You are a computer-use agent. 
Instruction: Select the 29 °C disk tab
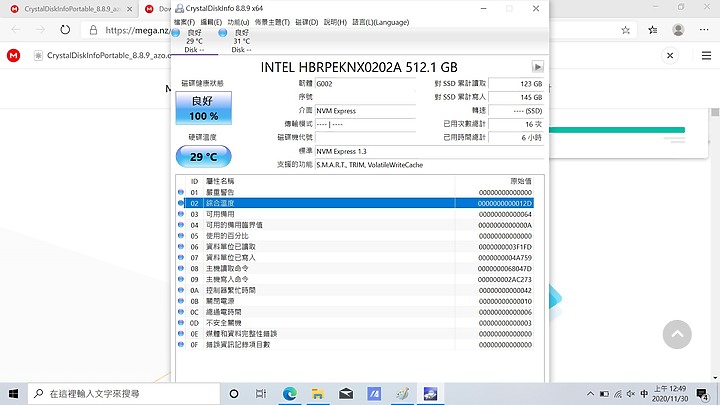point(194,41)
